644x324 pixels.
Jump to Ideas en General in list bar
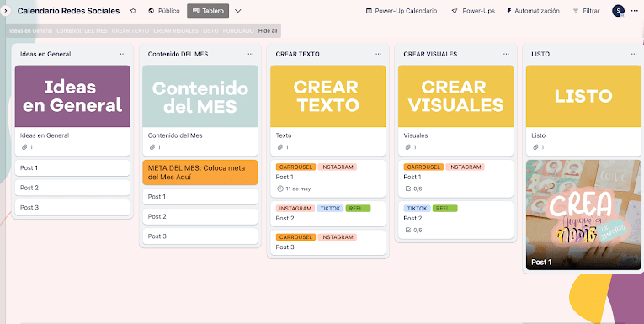click(x=31, y=31)
